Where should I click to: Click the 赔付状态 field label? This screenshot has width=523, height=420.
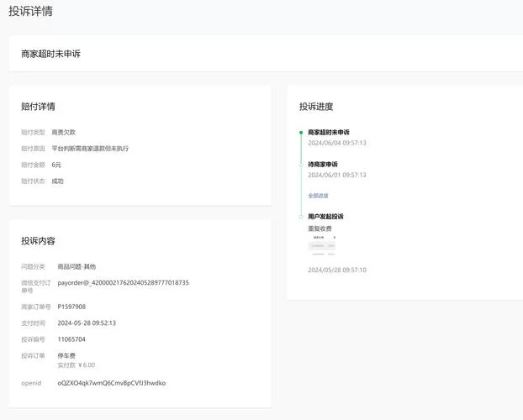(33, 181)
